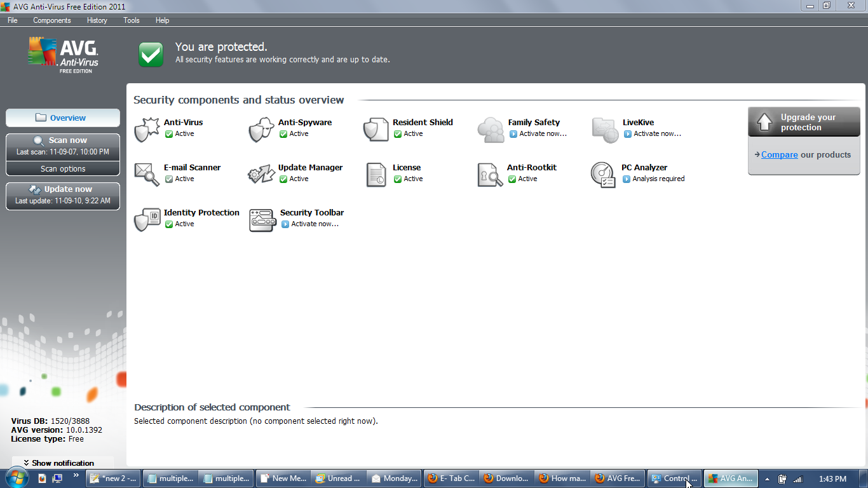
Task: Open the LiveKive component icon
Action: 605,130
